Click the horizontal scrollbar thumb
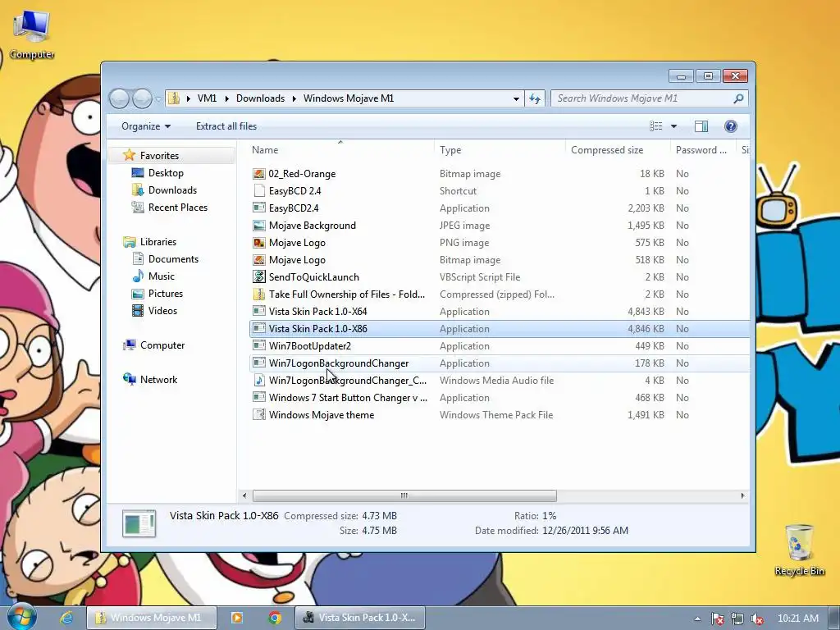The width and height of the screenshot is (840, 630). click(404, 495)
